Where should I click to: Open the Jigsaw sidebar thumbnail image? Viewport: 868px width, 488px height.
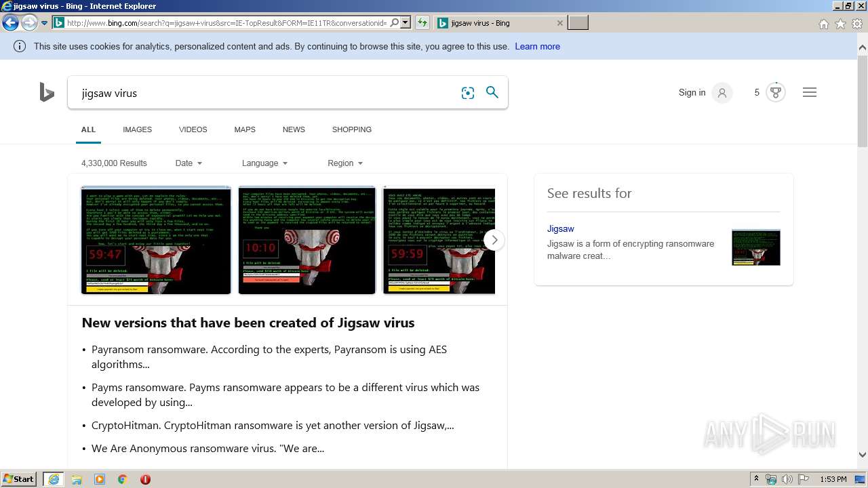[x=756, y=247]
